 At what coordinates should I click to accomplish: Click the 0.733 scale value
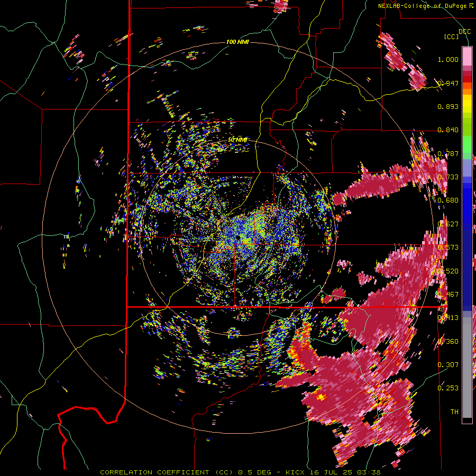(448, 177)
